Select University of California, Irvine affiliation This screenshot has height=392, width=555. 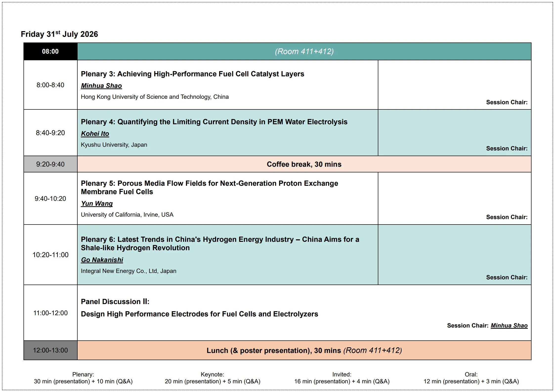tap(127, 215)
